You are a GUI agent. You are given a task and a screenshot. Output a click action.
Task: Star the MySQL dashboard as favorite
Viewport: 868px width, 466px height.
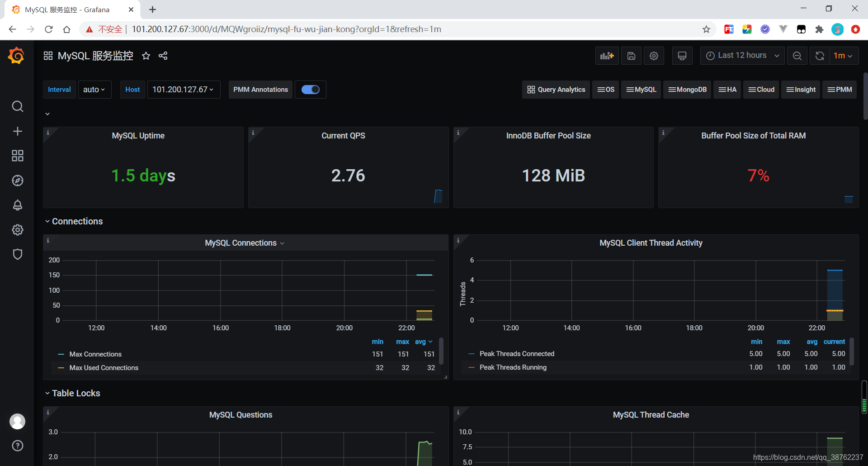click(x=146, y=56)
